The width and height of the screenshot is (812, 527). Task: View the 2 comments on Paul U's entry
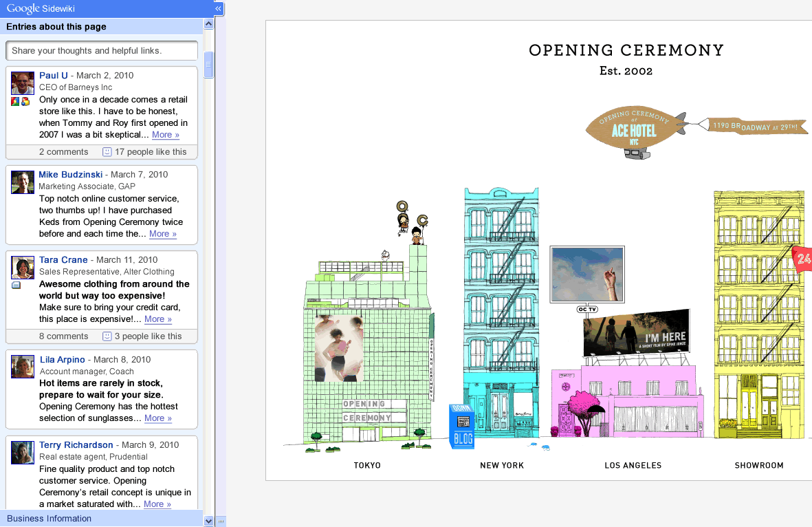(64, 152)
